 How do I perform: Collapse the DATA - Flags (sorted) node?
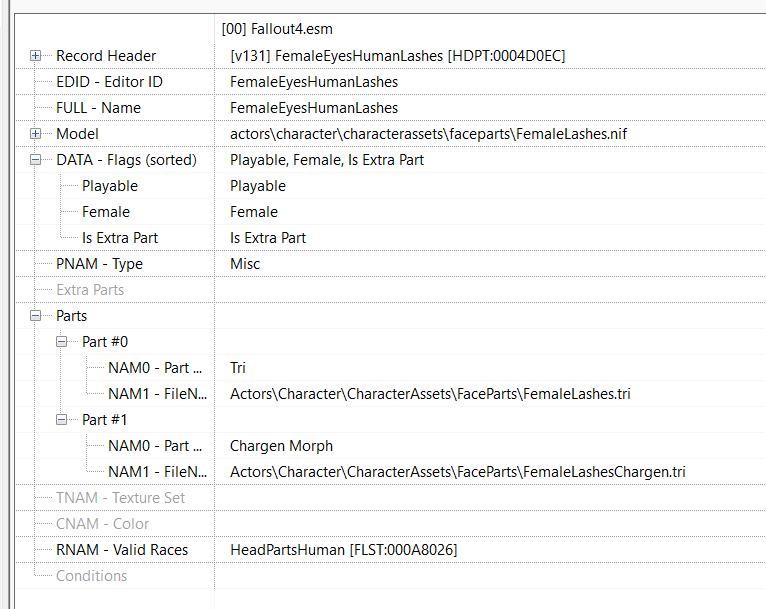click(35, 160)
